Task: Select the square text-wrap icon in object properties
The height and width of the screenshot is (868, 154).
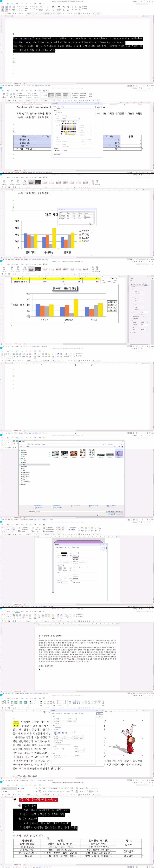Action: [55, 732]
